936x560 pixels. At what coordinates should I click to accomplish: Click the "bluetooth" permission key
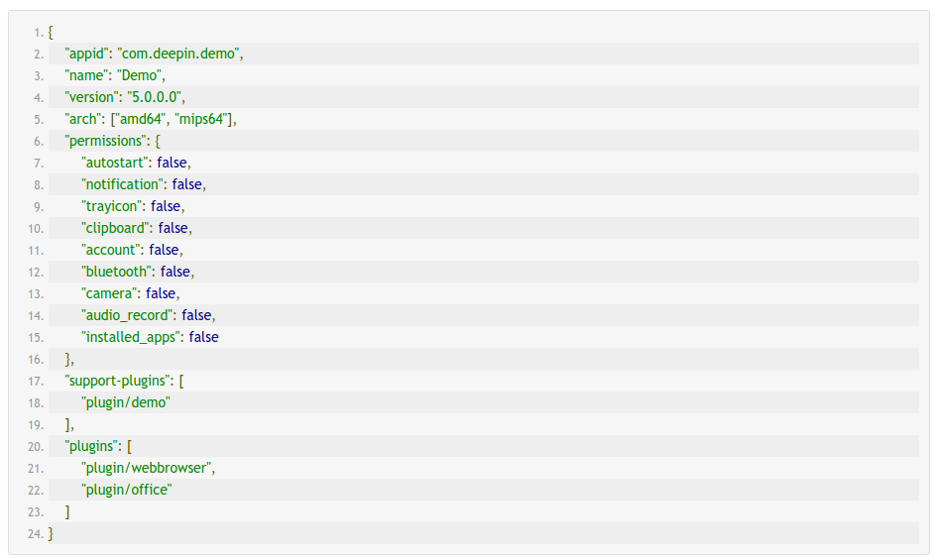(x=117, y=272)
